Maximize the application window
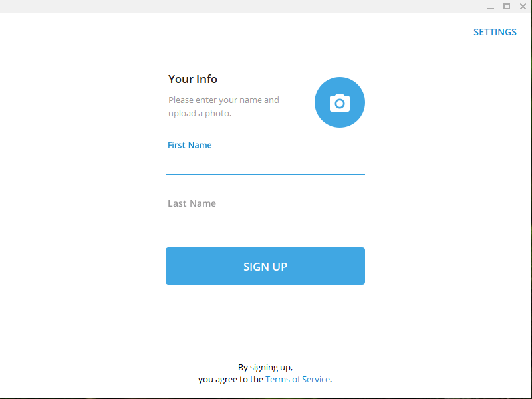532x399 pixels. pos(507,7)
